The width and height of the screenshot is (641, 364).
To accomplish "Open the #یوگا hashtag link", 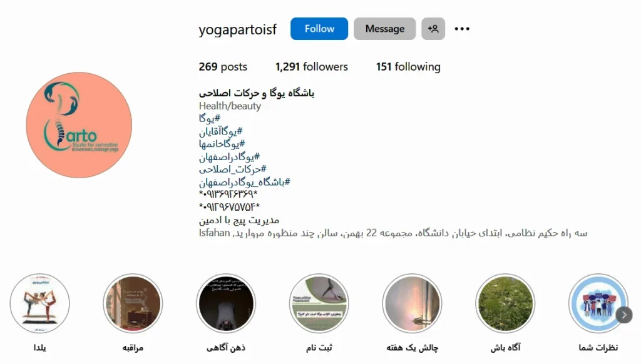I will click(209, 118).
